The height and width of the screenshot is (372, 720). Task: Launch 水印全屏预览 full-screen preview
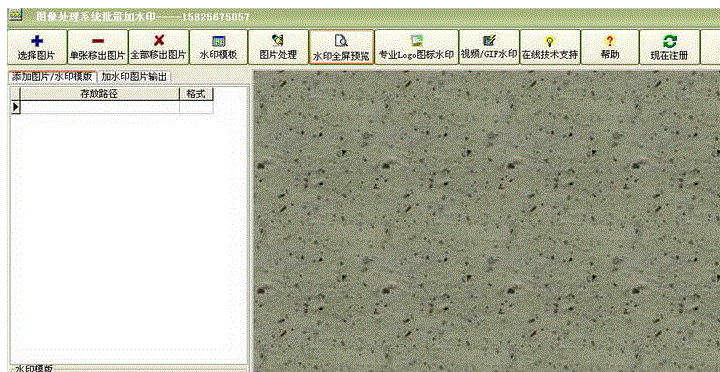coord(341,47)
